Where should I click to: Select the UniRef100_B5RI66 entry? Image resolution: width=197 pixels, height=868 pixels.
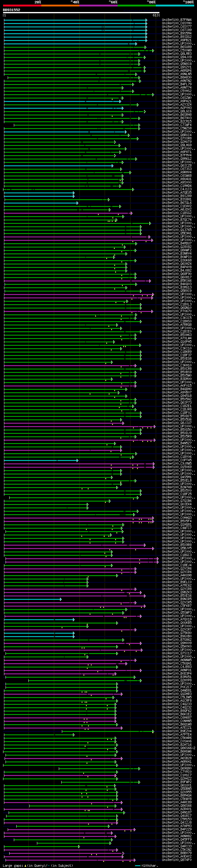coord(177,281)
